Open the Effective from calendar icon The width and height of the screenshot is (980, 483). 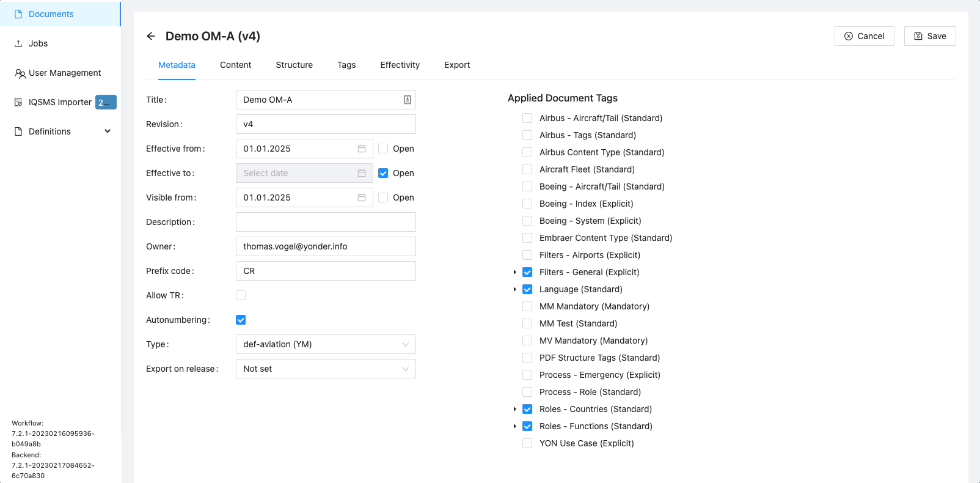point(362,149)
